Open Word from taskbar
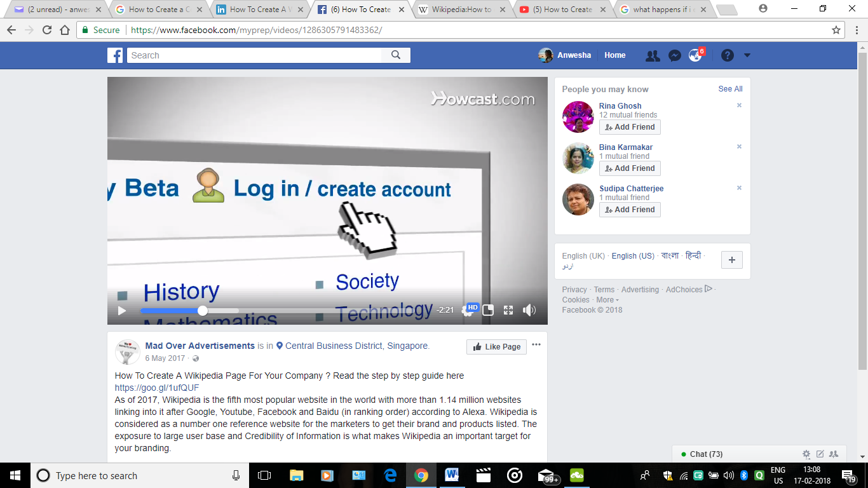The height and width of the screenshot is (488, 868). click(452, 475)
